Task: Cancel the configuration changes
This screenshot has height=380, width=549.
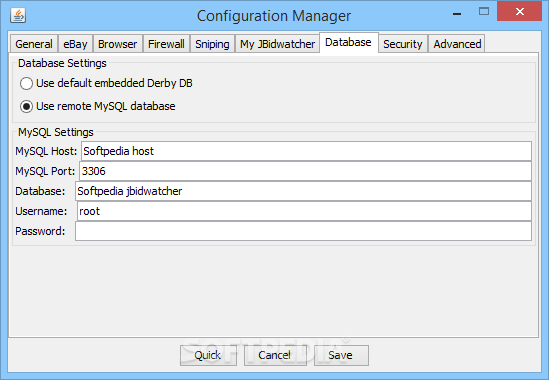Action: tap(275, 355)
